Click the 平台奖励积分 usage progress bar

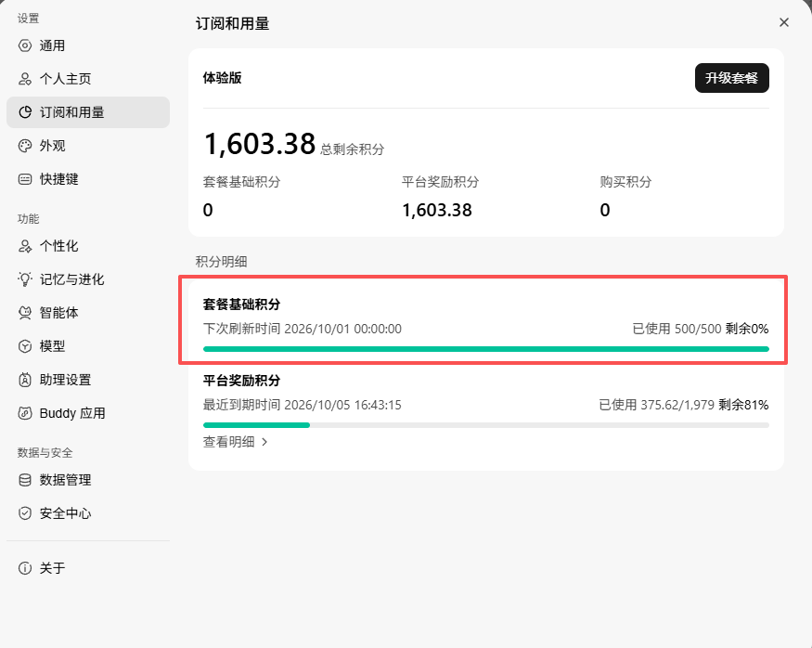tap(485, 425)
